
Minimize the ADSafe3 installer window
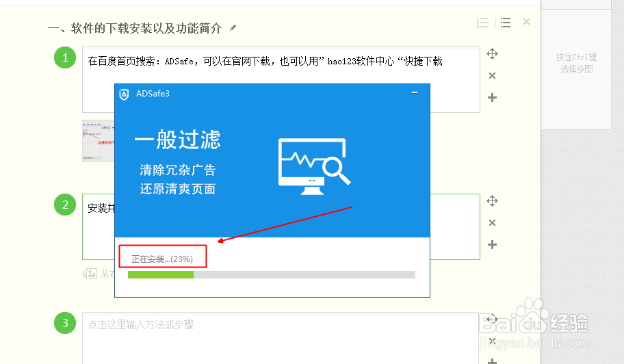click(415, 92)
